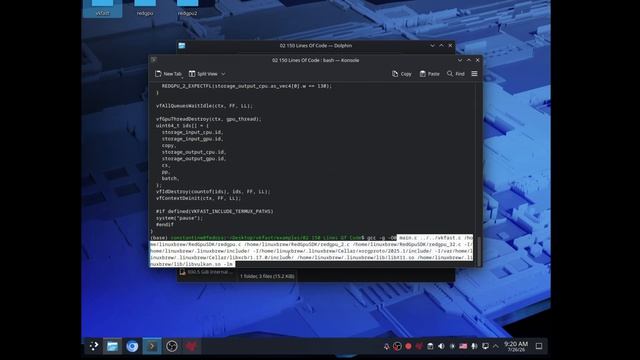Click the 'vfContextDeinit(ctx, FF, LL);' line
Image resolution: width=640 pixels, height=360 pixels.
coord(198,198)
